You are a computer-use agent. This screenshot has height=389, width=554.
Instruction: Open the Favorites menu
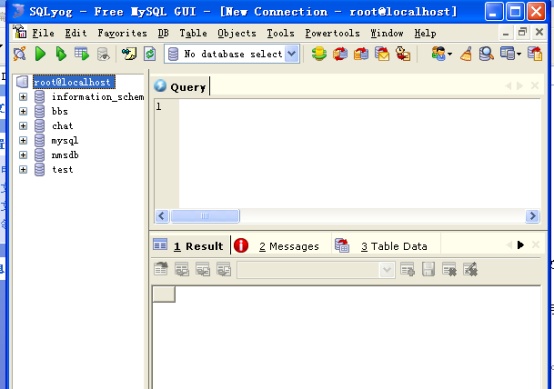[x=122, y=33]
